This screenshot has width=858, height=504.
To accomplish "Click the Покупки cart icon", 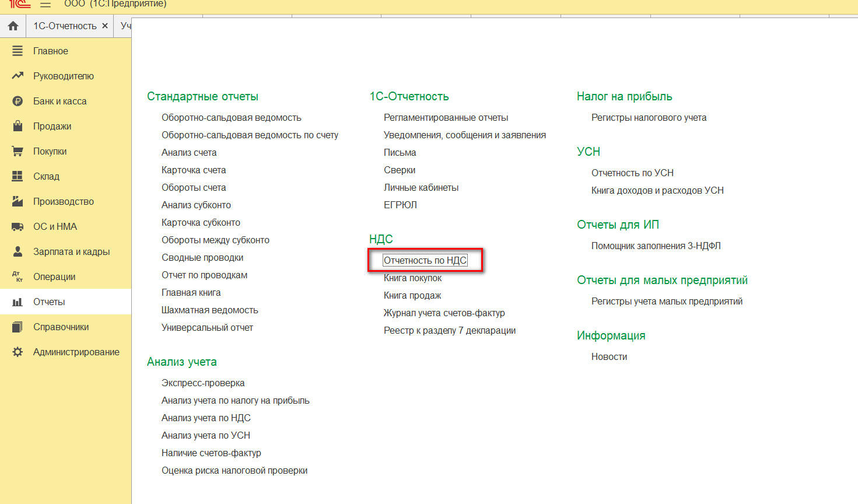I will (x=17, y=151).
